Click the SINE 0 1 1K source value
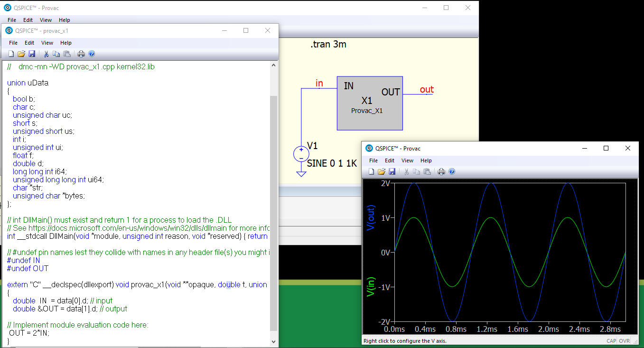This screenshot has height=348, width=644. [x=332, y=163]
